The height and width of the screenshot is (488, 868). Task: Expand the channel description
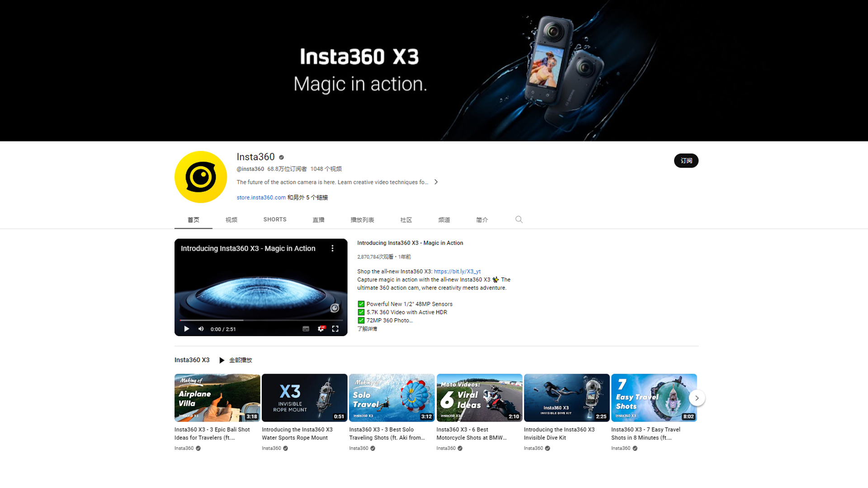coord(436,182)
